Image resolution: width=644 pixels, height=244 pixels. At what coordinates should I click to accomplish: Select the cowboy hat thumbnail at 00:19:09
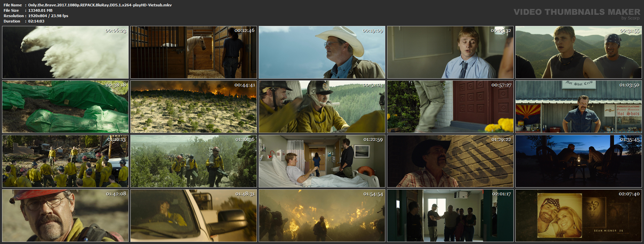click(x=322, y=52)
